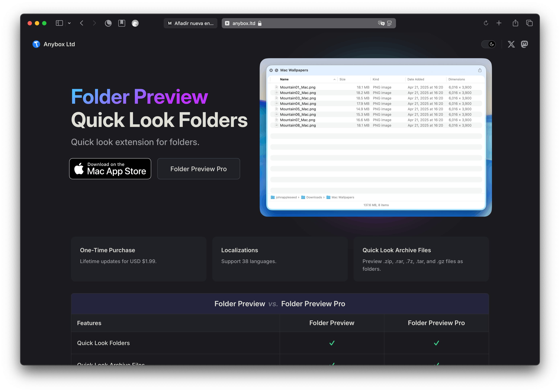Open Anybox X (Twitter) profile
This screenshot has height=392, width=560.
pyautogui.click(x=511, y=44)
